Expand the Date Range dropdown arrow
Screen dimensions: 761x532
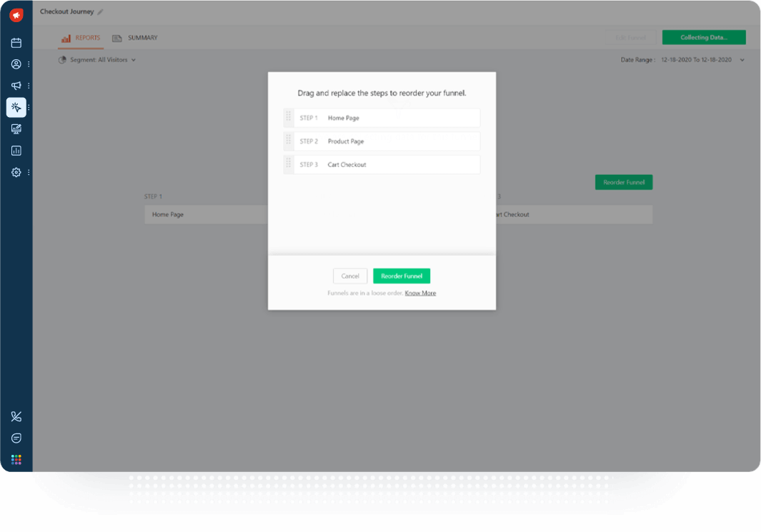coord(742,60)
